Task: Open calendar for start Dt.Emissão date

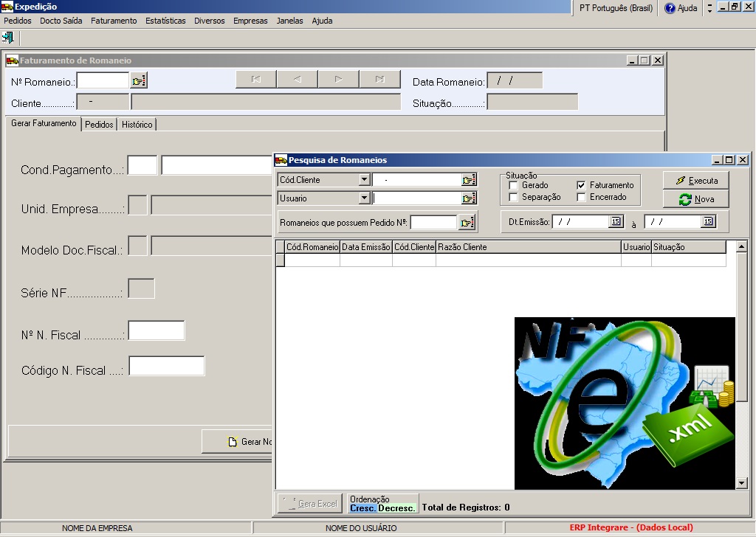Action: 616,221
